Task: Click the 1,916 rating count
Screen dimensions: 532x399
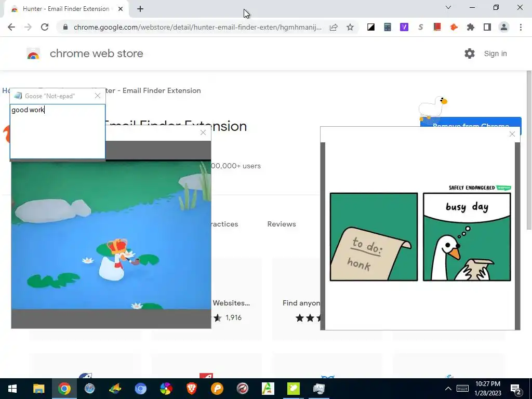Action: pyautogui.click(x=233, y=317)
